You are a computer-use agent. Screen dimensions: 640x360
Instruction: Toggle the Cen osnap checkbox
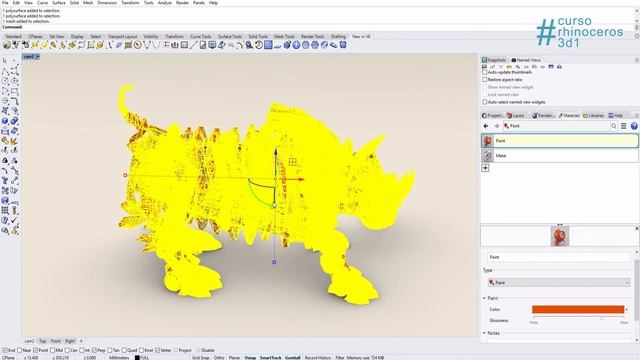67,350
